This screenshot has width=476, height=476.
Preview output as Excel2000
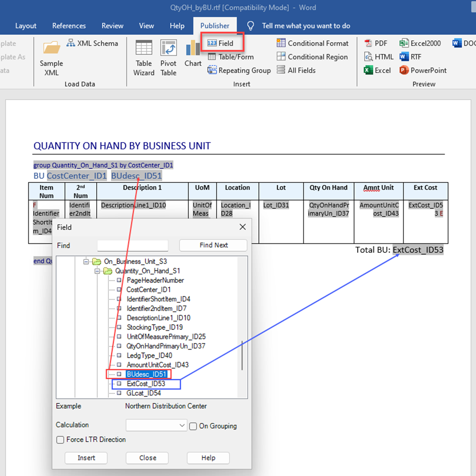click(420, 43)
